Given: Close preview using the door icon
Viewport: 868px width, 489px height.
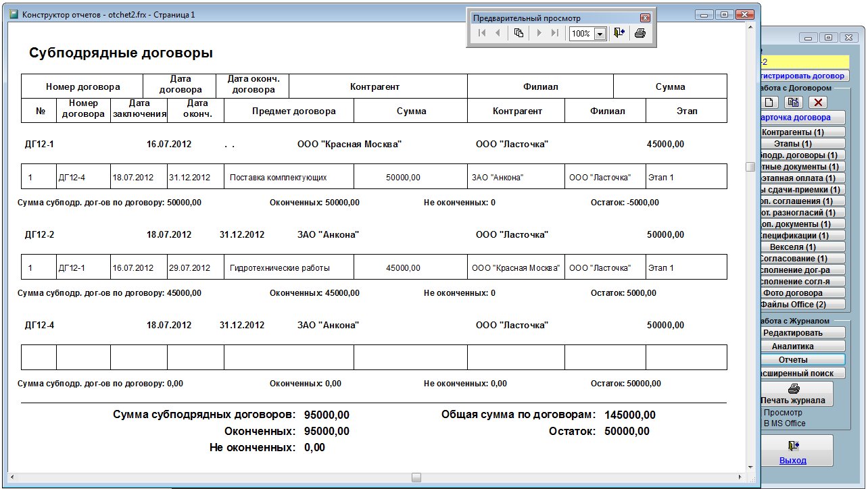Looking at the screenshot, I should (x=619, y=33).
